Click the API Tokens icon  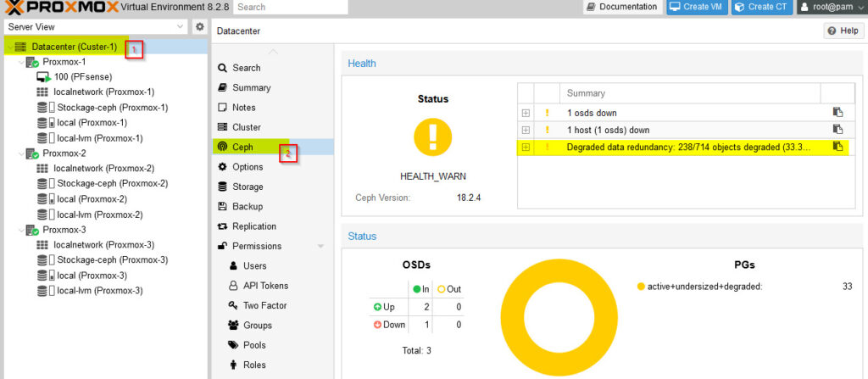click(x=233, y=286)
